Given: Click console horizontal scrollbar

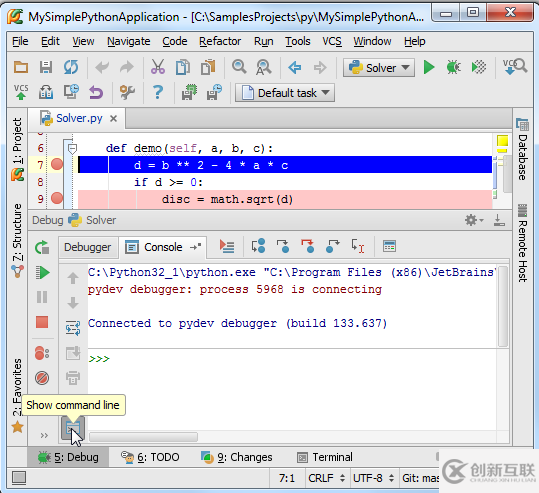Looking at the screenshot, I should (x=143, y=437).
